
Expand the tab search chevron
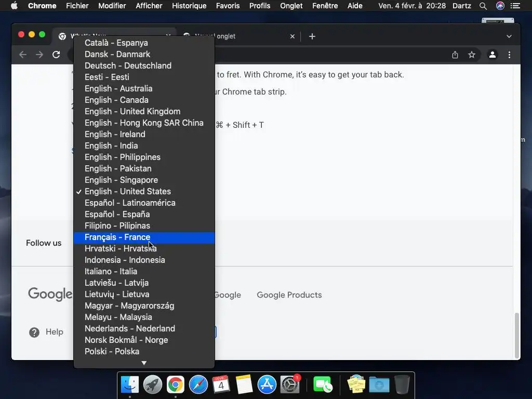[x=509, y=36]
